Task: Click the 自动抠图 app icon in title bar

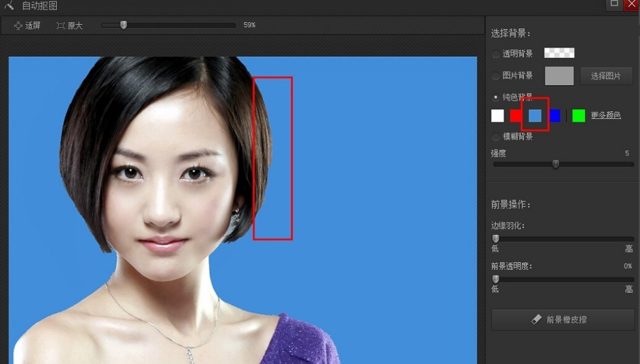Action: pyautogui.click(x=9, y=6)
